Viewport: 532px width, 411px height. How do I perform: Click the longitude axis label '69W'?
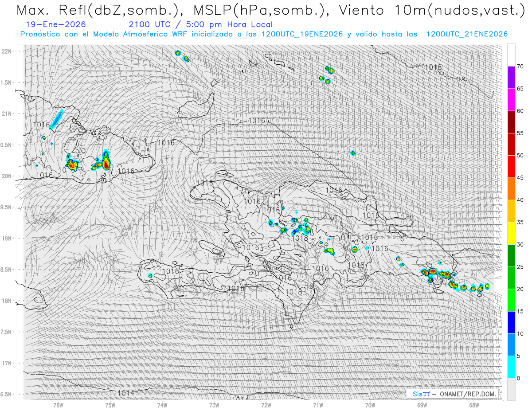click(422, 405)
